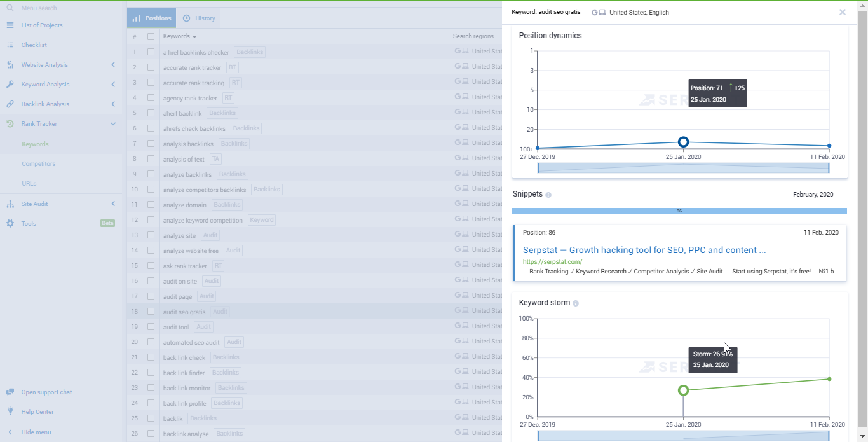Open the Serpstat Growth hacking tool snippet link
The width and height of the screenshot is (868, 442).
[x=644, y=250]
